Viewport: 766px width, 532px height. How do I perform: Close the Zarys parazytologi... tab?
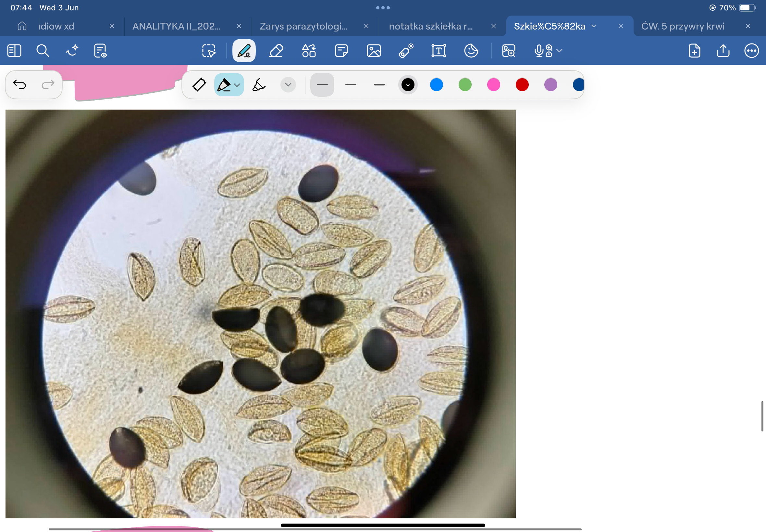click(366, 26)
